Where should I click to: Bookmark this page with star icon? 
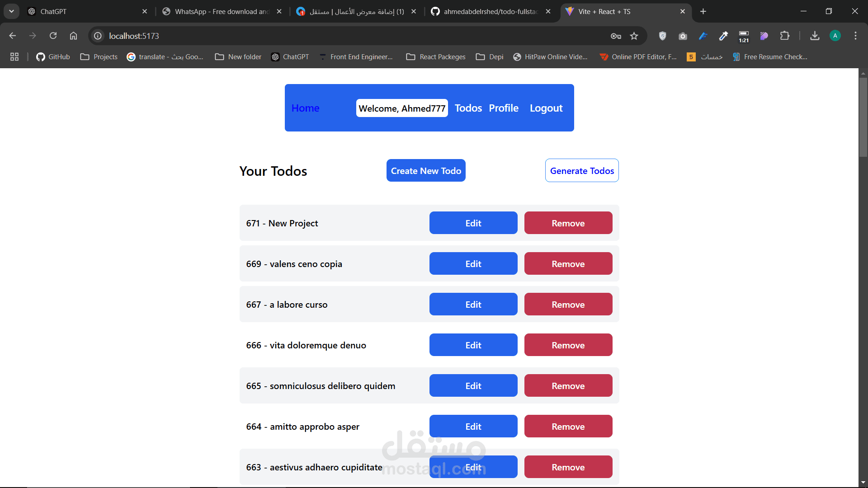[x=634, y=36]
